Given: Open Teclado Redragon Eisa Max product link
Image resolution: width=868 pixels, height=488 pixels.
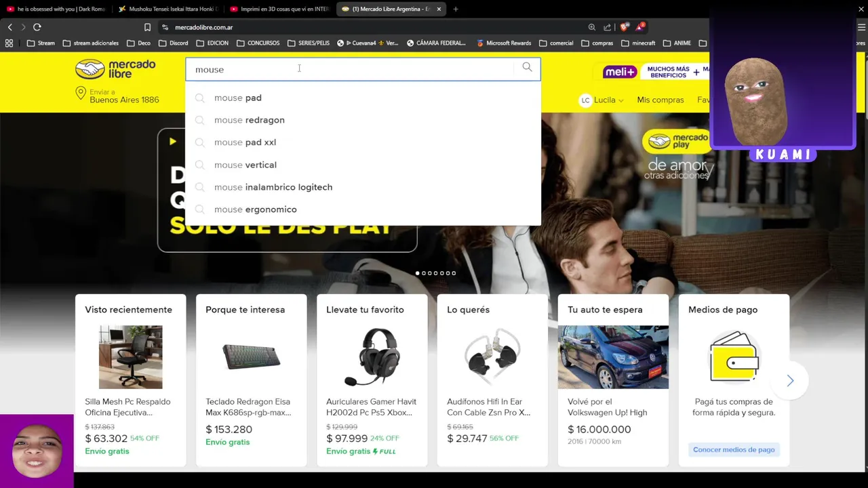Looking at the screenshot, I should [248, 407].
